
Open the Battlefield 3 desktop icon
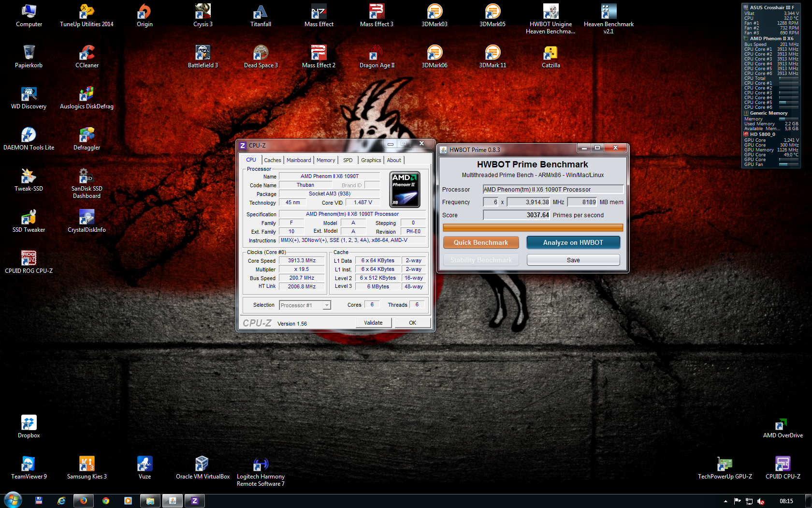click(x=203, y=57)
